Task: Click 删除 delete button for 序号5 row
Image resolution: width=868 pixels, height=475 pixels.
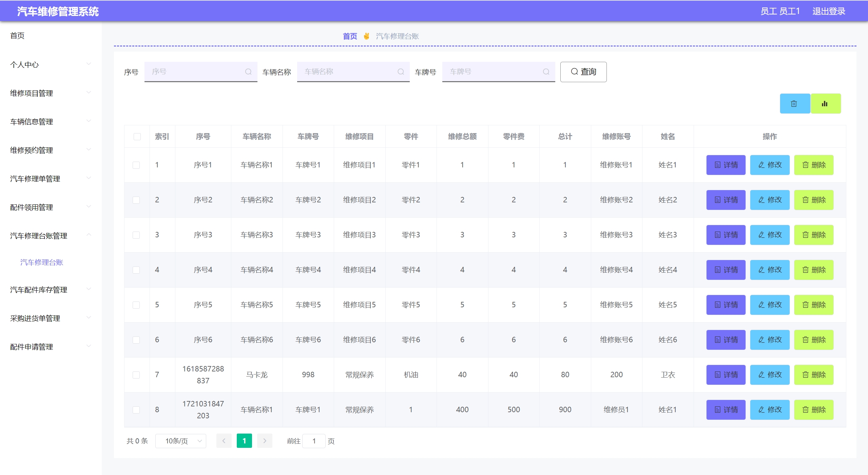Action: coord(813,305)
